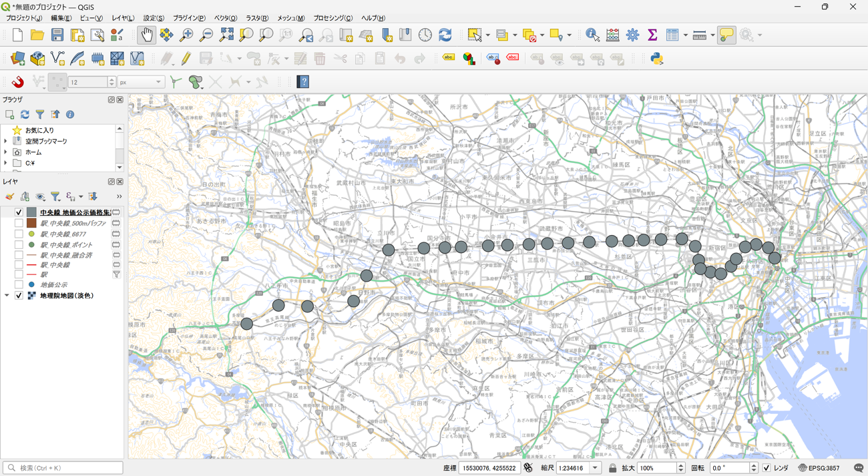
Task: Close the ブラウザ panel
Action: (x=120, y=99)
